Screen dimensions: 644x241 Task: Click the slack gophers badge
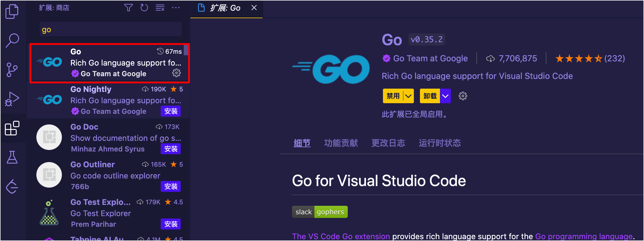click(x=320, y=212)
